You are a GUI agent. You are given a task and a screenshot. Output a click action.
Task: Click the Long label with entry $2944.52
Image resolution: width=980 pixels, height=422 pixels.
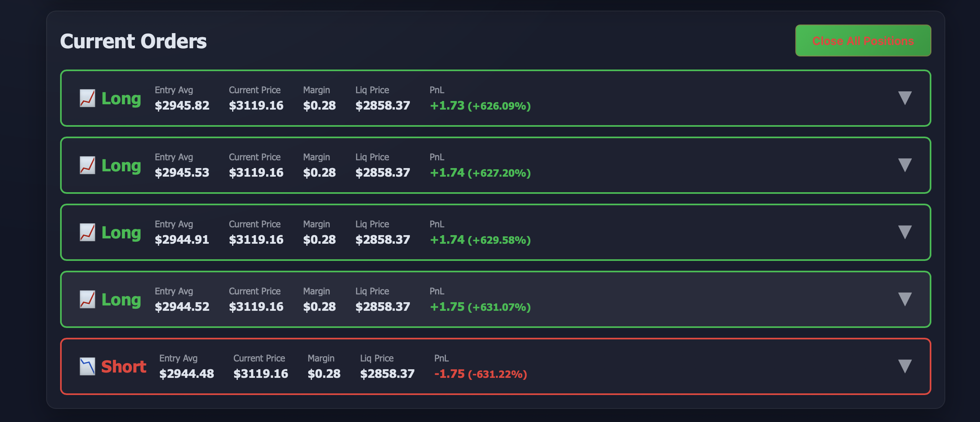(121, 299)
